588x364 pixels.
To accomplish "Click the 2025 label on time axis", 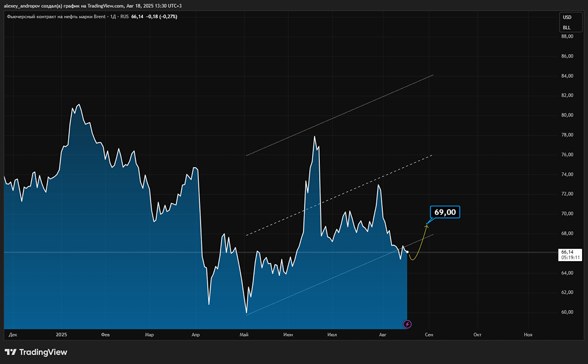I will [62, 335].
